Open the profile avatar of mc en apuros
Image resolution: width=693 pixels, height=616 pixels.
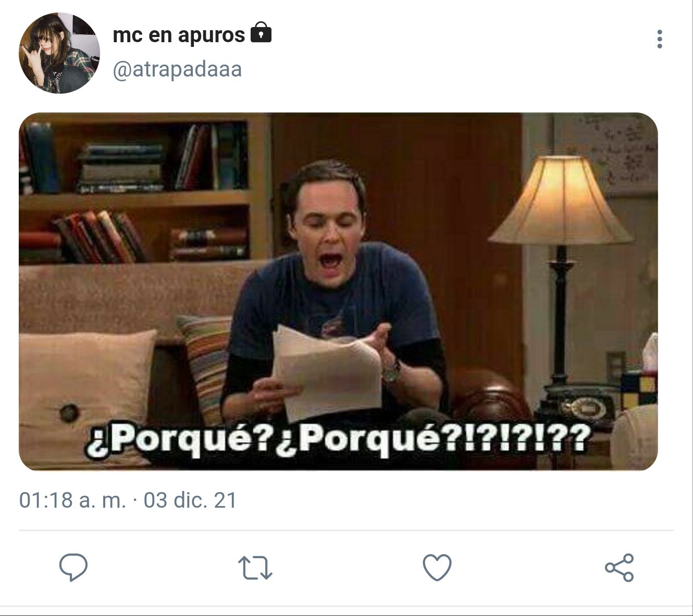click(x=59, y=53)
